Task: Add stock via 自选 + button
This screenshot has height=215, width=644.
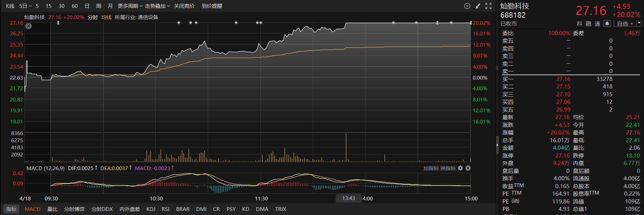Action: click(625, 23)
